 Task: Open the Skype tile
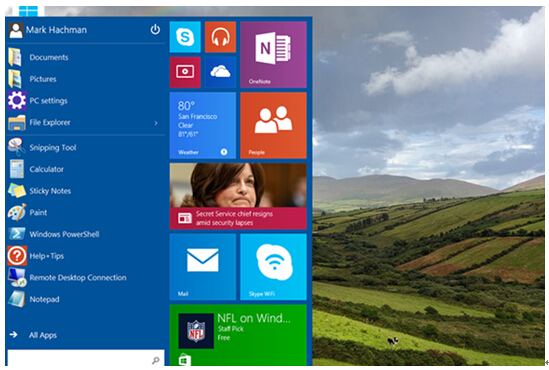tap(185, 37)
